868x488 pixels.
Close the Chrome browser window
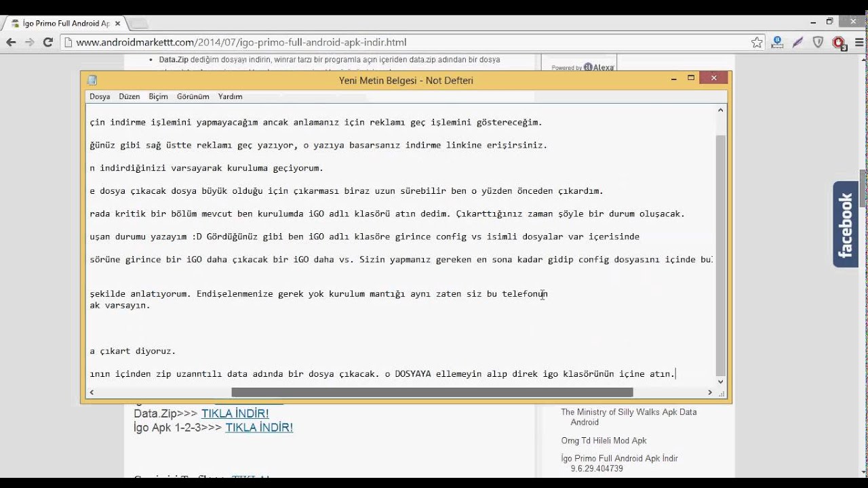[852, 22]
